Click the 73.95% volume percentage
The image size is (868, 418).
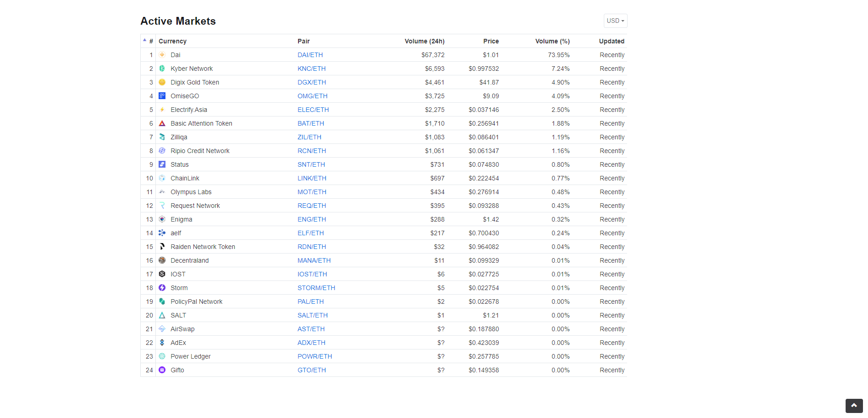click(559, 55)
